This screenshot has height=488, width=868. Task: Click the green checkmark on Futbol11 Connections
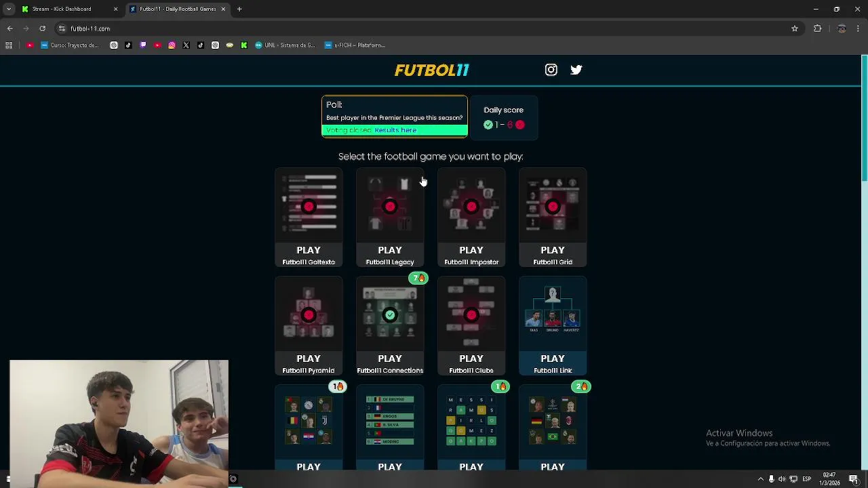click(x=390, y=314)
